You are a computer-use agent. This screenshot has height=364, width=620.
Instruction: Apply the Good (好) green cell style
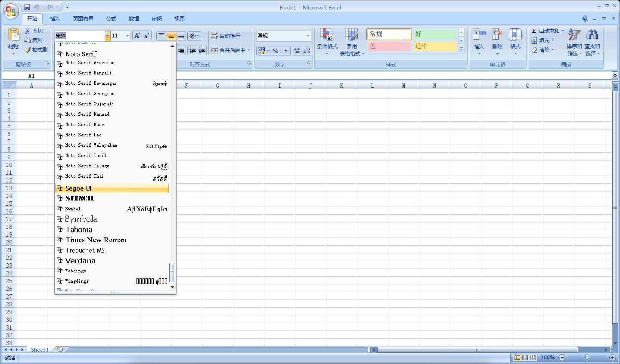coord(434,34)
